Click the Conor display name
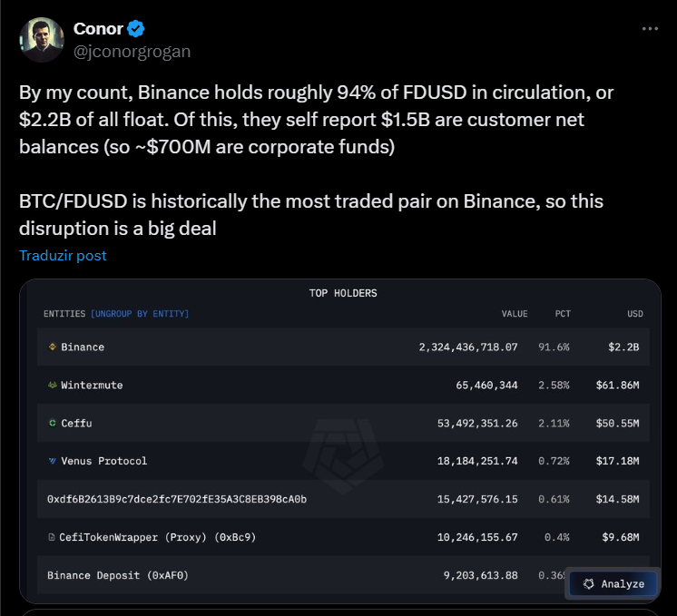The height and width of the screenshot is (616, 677). tap(98, 29)
